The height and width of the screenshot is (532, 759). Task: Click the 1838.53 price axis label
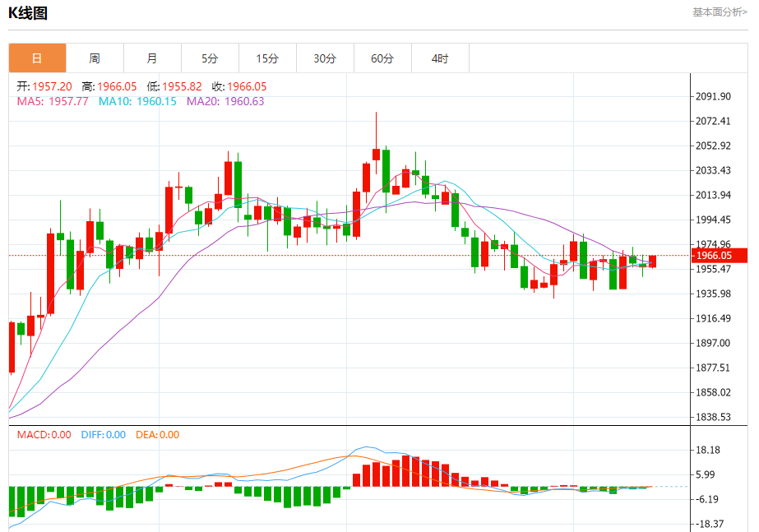pyautogui.click(x=713, y=417)
